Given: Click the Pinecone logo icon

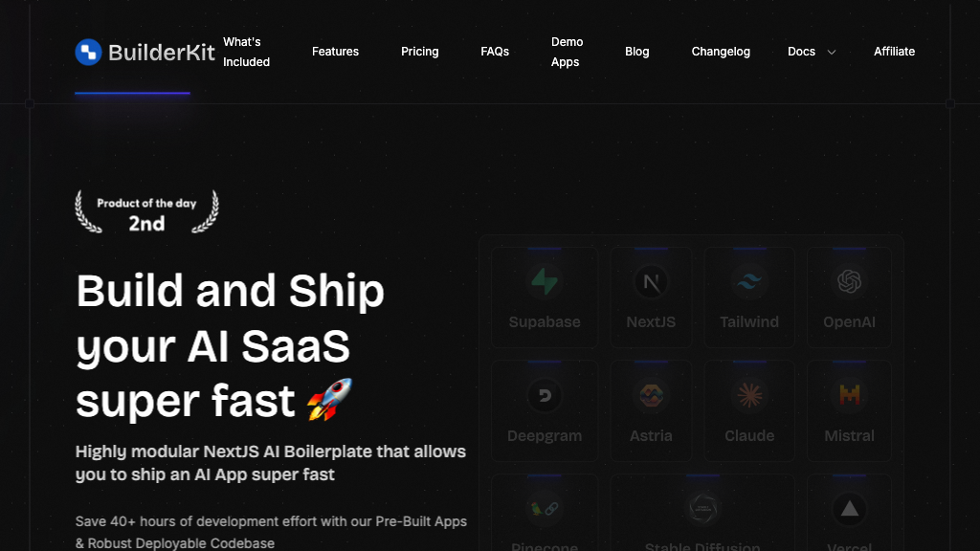Looking at the screenshot, I should tap(545, 509).
